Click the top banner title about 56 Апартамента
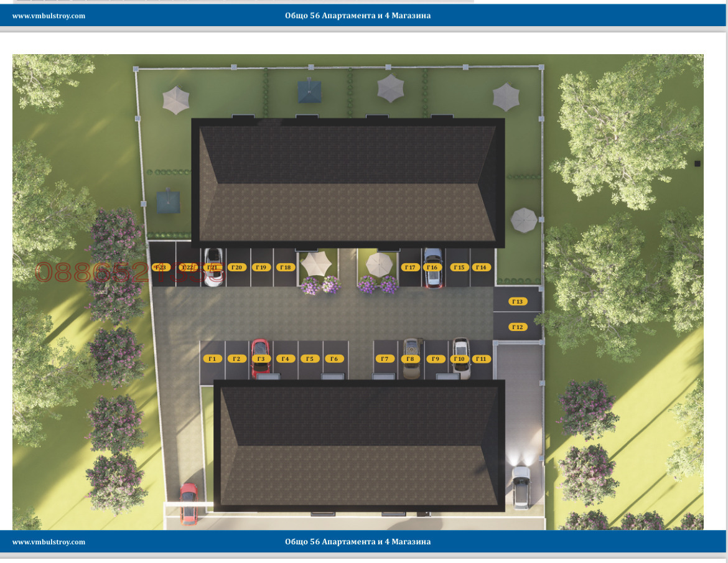 click(x=358, y=16)
